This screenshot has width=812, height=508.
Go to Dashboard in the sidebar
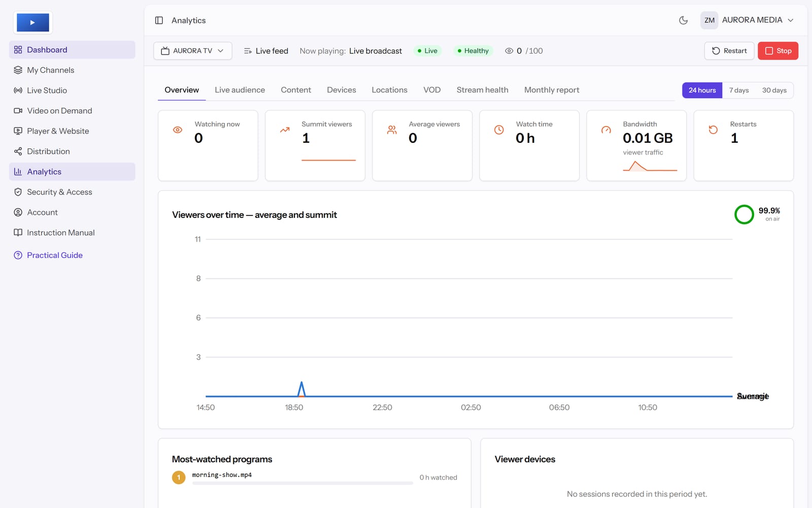pos(72,50)
